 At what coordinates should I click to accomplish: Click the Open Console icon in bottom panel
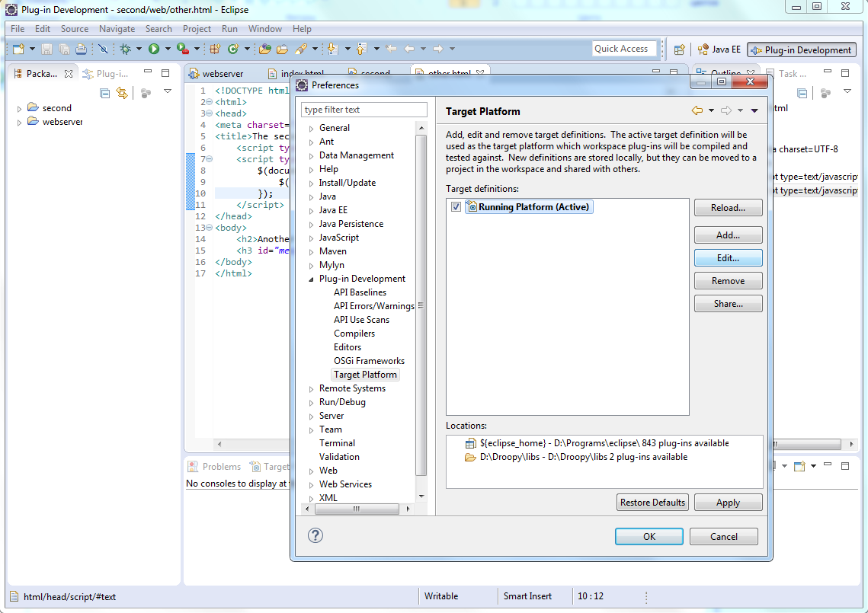click(799, 466)
